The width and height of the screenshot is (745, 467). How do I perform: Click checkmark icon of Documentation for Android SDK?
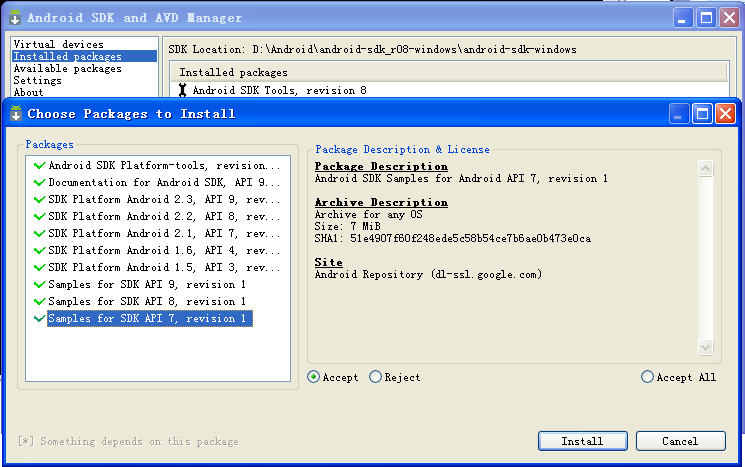click(x=39, y=182)
